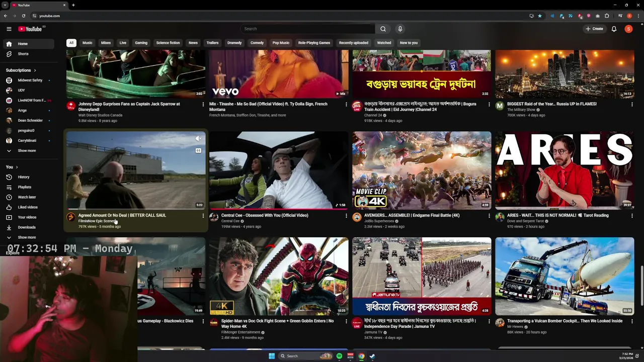Toggle captions on Better Call Saul preview
The image size is (644, 362).
198,150
